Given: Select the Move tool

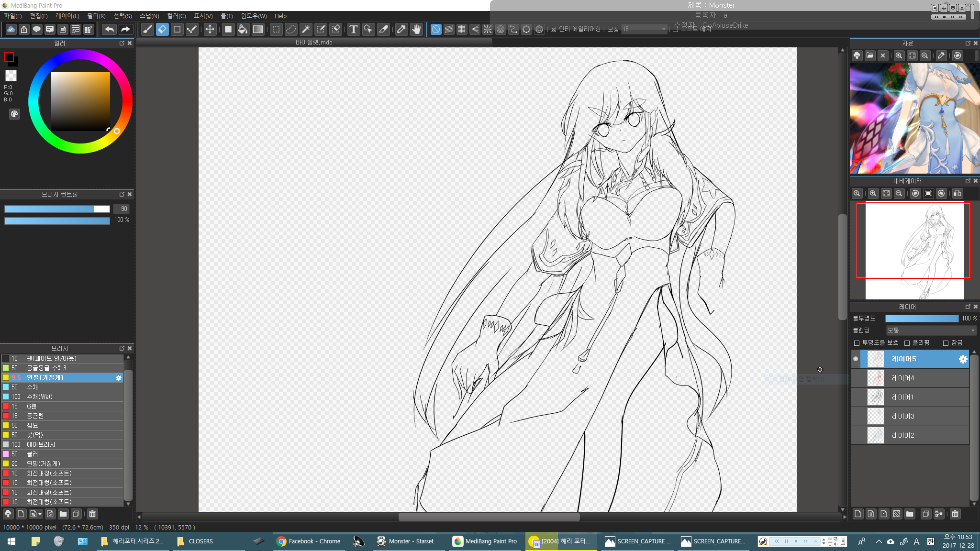Looking at the screenshot, I should click(210, 30).
